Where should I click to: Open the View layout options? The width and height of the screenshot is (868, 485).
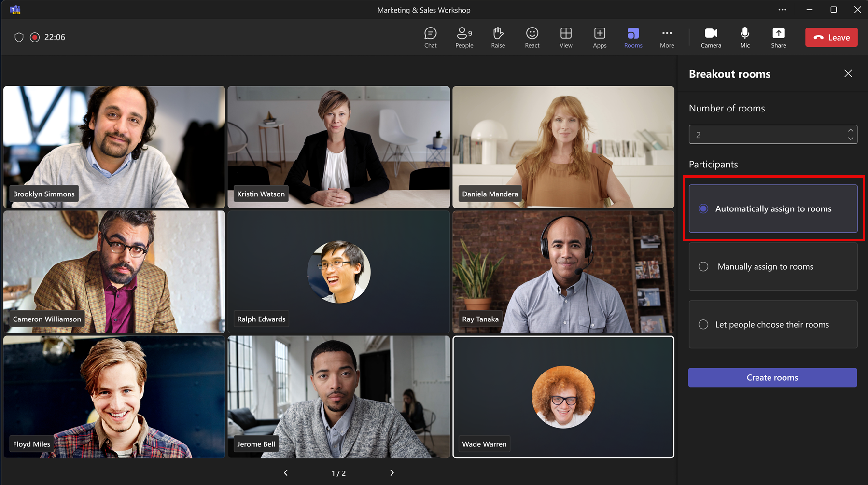click(x=566, y=38)
